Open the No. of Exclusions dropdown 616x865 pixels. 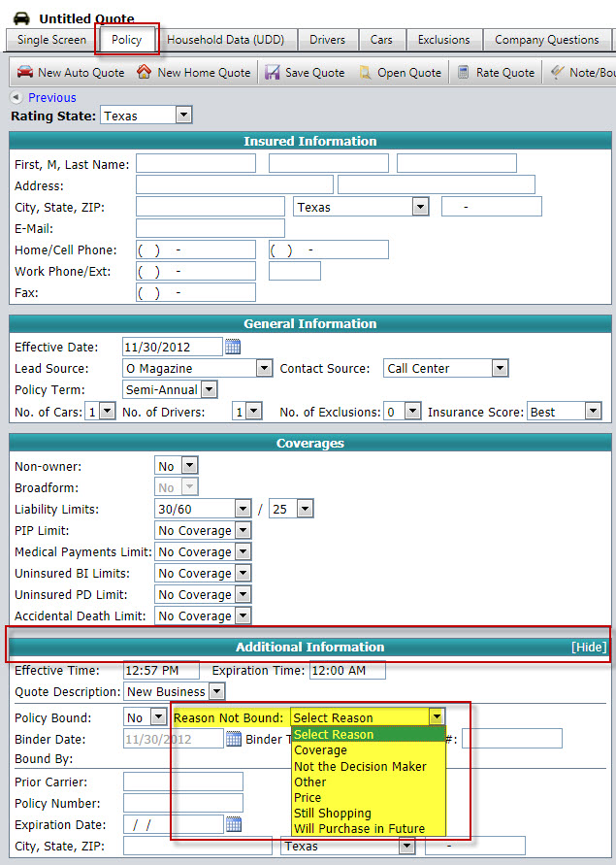pyautogui.click(x=412, y=411)
